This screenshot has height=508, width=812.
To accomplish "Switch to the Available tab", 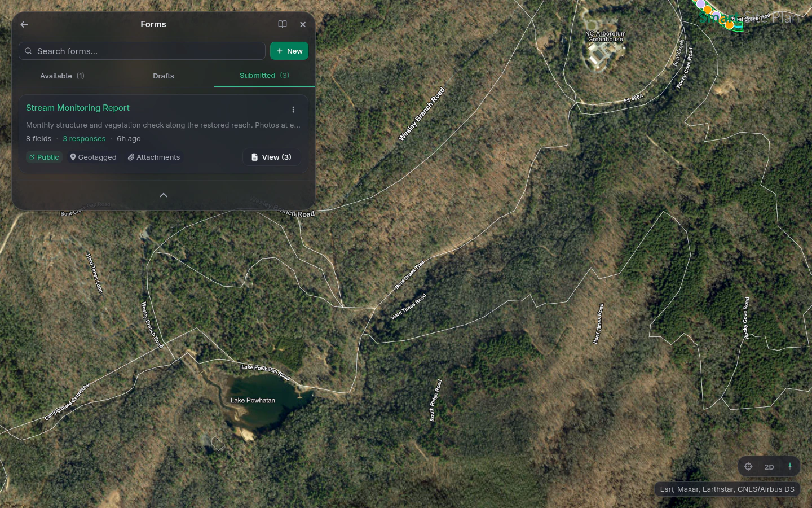I will (x=62, y=76).
